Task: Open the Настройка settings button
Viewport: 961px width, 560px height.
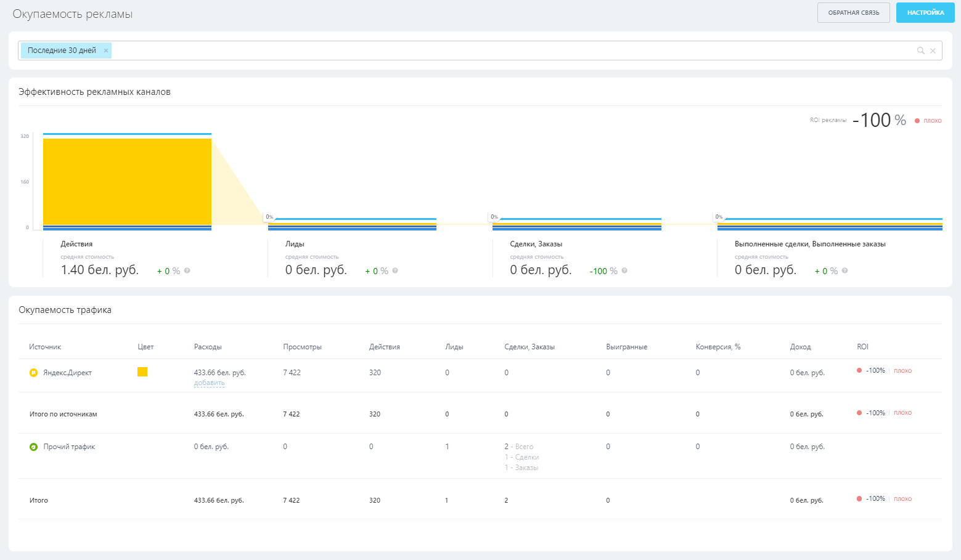Action: coord(925,13)
